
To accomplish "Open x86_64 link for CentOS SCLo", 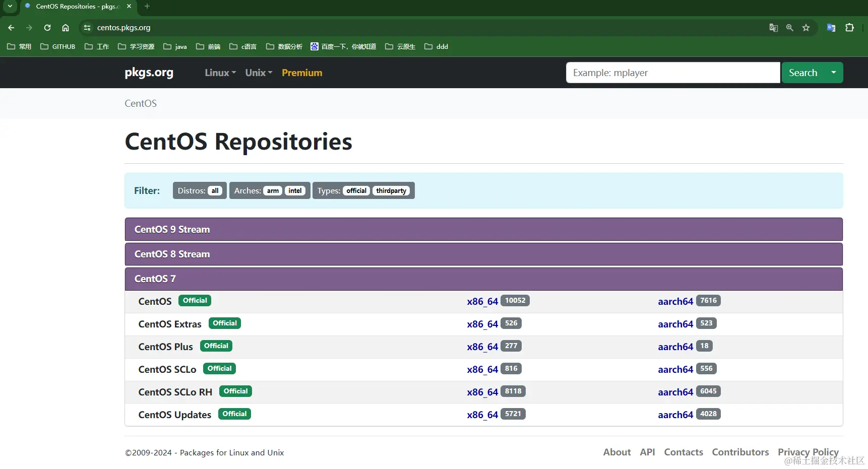I will [x=482, y=369].
